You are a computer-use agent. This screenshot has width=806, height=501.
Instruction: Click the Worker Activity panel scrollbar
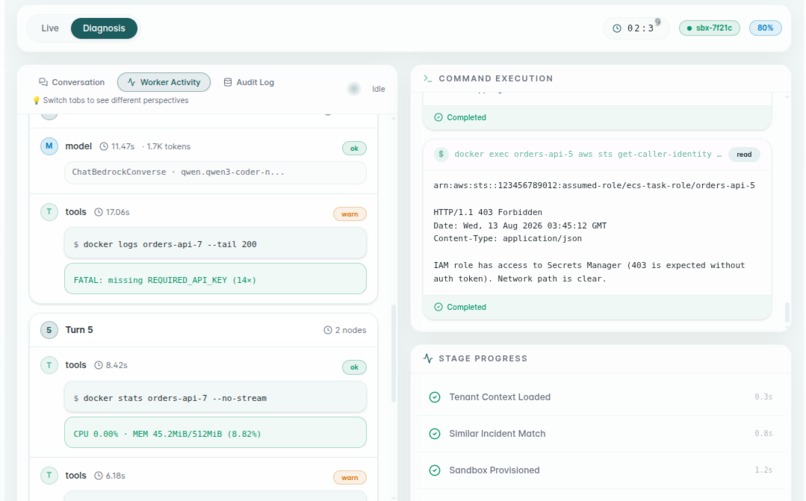click(394, 354)
